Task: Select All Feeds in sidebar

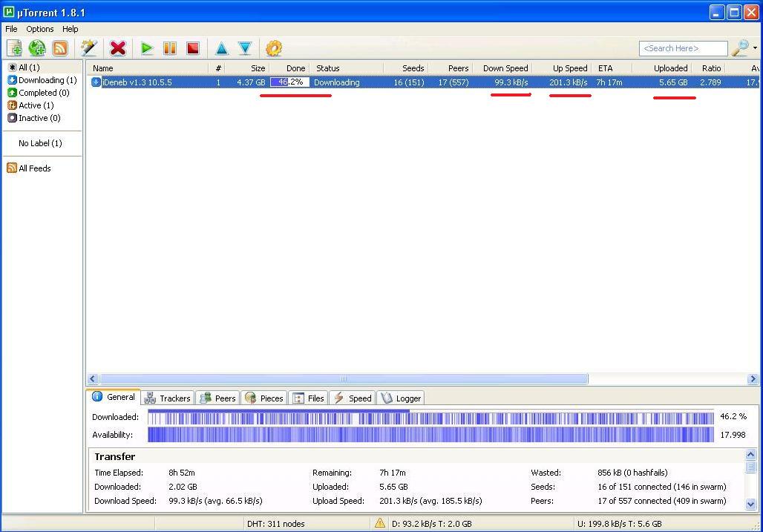Action: 29,168
